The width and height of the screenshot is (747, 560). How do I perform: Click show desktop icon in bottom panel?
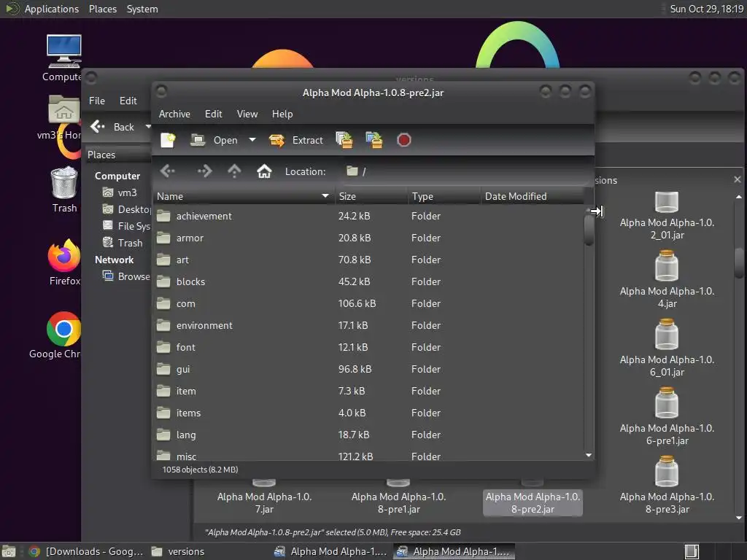coord(9,551)
